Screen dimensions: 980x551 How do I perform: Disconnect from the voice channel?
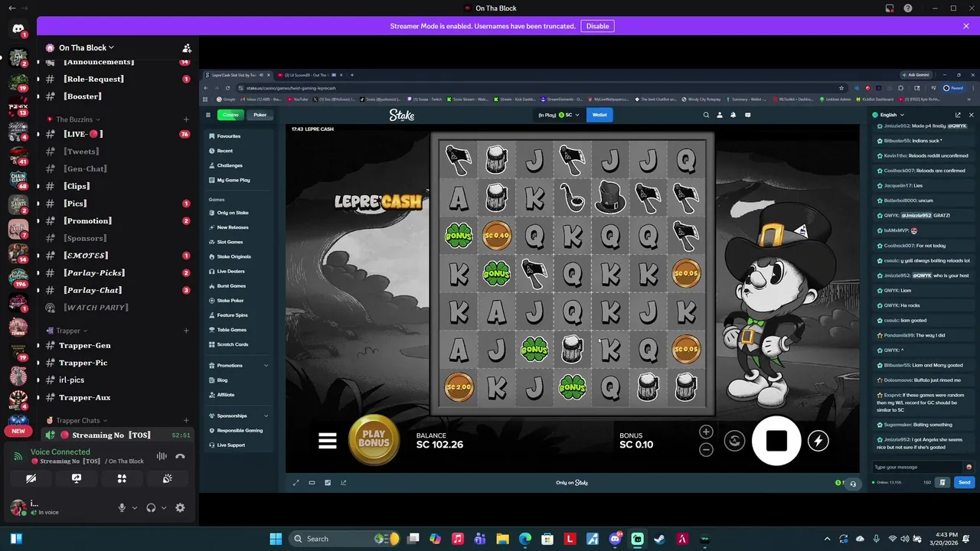pyautogui.click(x=180, y=456)
